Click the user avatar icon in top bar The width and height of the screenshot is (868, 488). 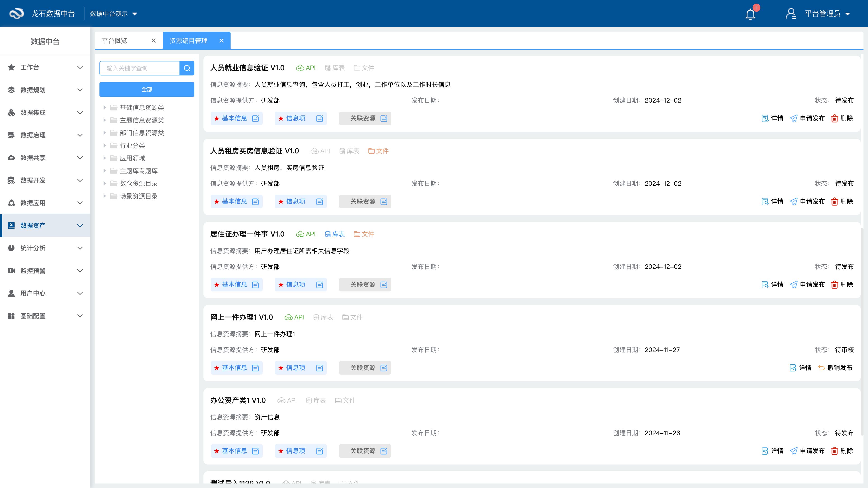tap(790, 14)
